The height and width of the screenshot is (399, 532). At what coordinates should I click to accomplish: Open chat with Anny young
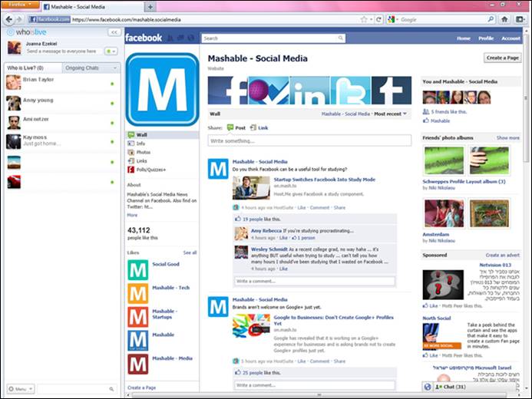click(62, 103)
